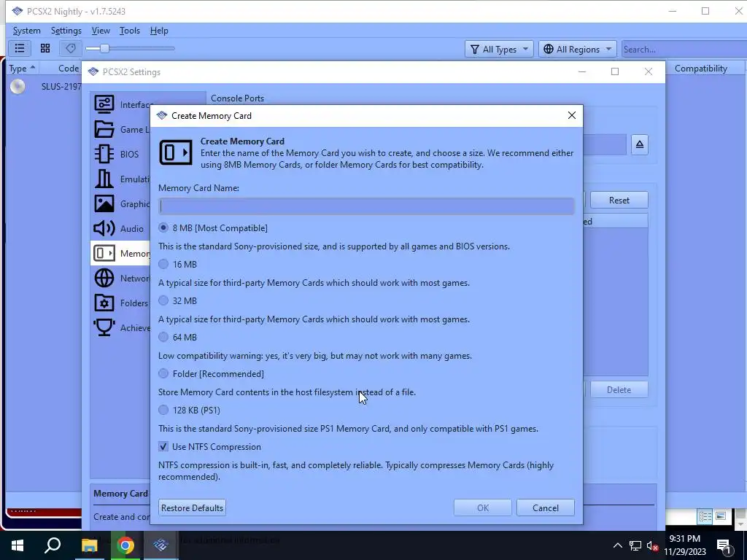Select Memory Cards settings icon
Image resolution: width=747 pixels, height=560 pixels.
click(x=104, y=253)
